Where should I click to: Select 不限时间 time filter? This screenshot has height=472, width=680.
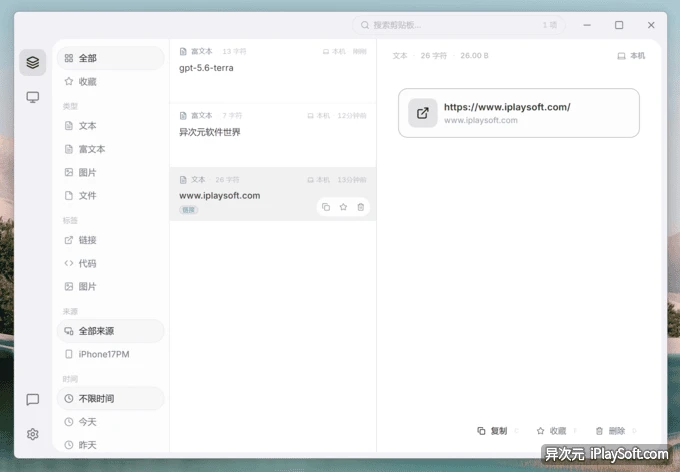tap(111, 399)
